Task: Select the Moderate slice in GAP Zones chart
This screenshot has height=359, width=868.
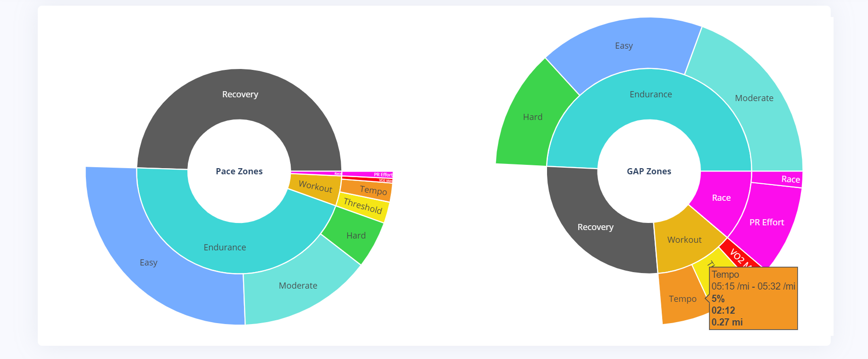Action: pos(754,98)
